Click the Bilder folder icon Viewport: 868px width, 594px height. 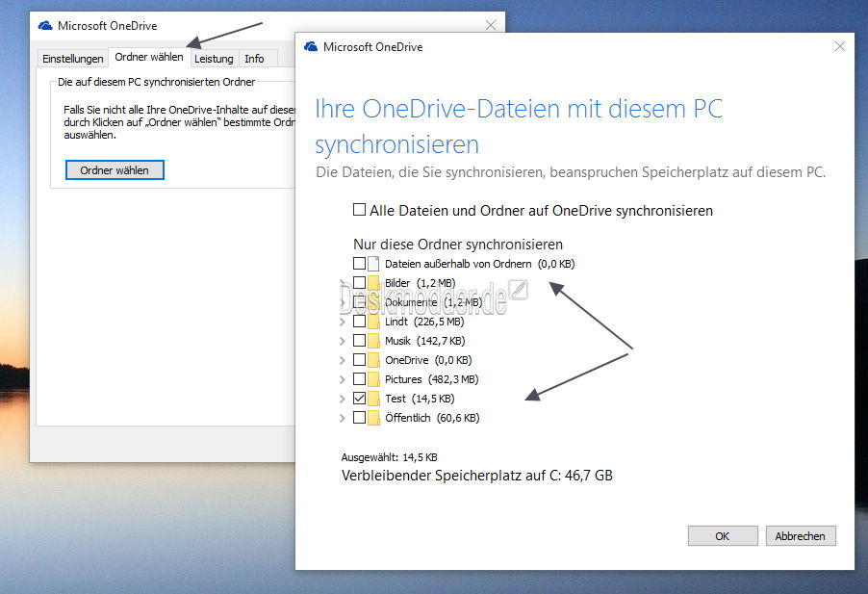point(373,283)
